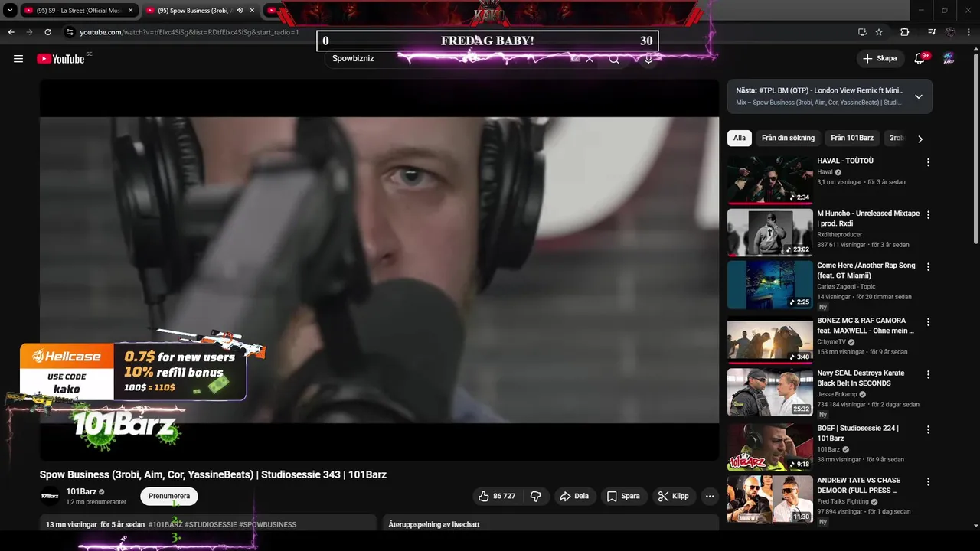Open browser extensions puzzle icon
Image resolution: width=980 pixels, height=551 pixels.
click(x=905, y=32)
